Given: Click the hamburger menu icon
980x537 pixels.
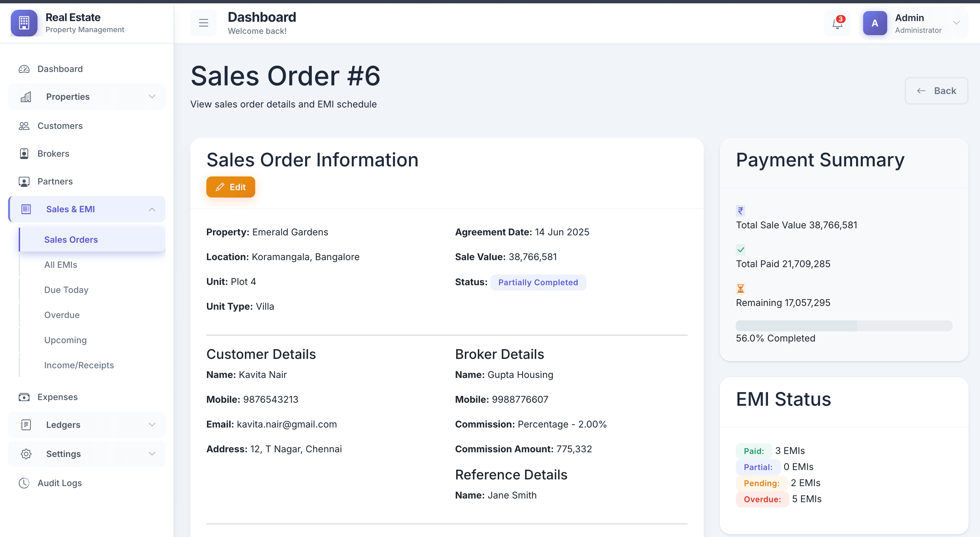Looking at the screenshot, I should pos(204,23).
